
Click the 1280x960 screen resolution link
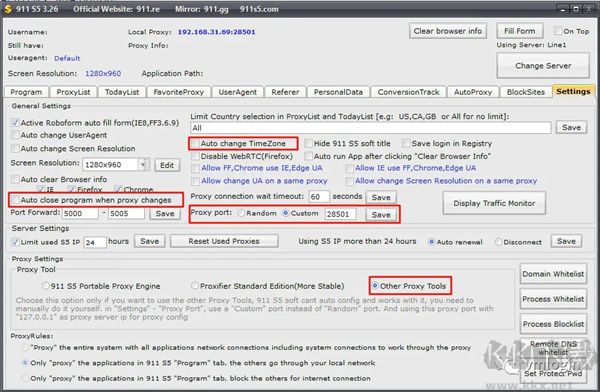[x=103, y=74]
